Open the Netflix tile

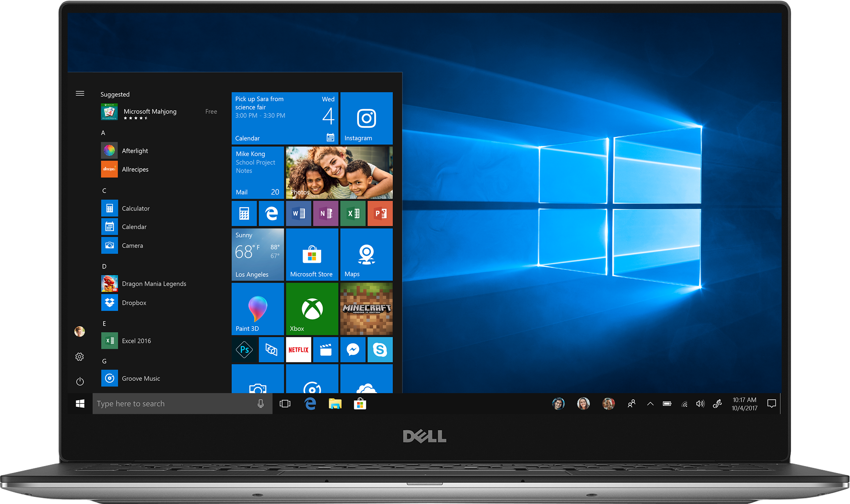[x=298, y=349]
